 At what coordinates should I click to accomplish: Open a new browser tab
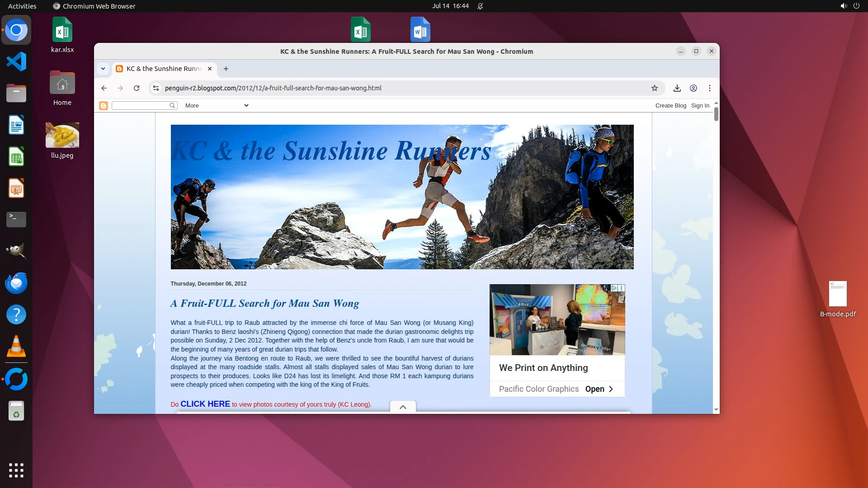point(226,69)
